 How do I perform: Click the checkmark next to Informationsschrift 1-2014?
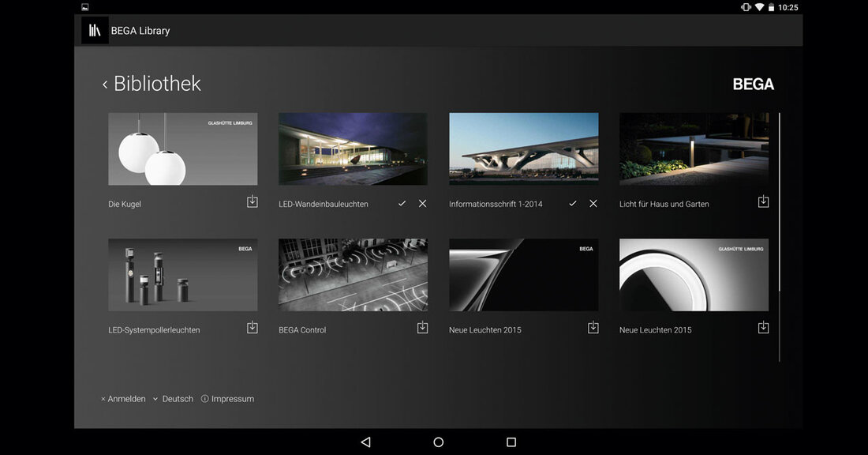click(x=572, y=203)
